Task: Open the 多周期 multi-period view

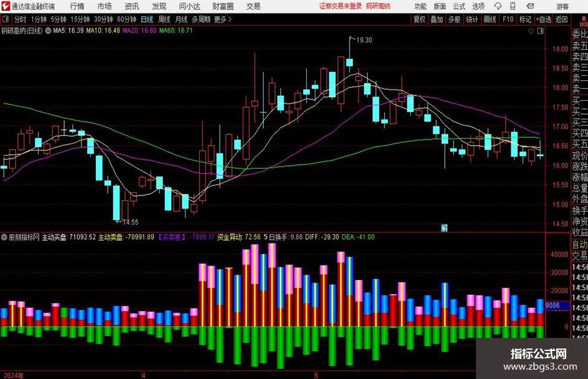Action: (201, 19)
